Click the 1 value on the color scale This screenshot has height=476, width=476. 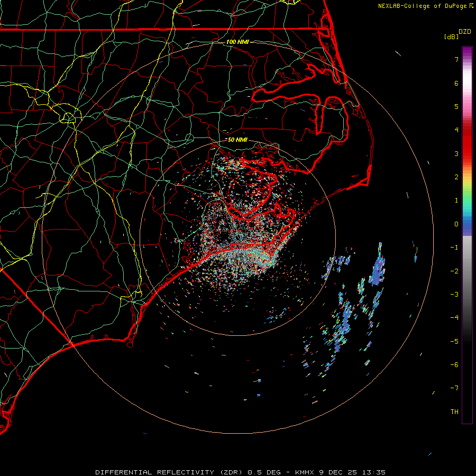456,200
